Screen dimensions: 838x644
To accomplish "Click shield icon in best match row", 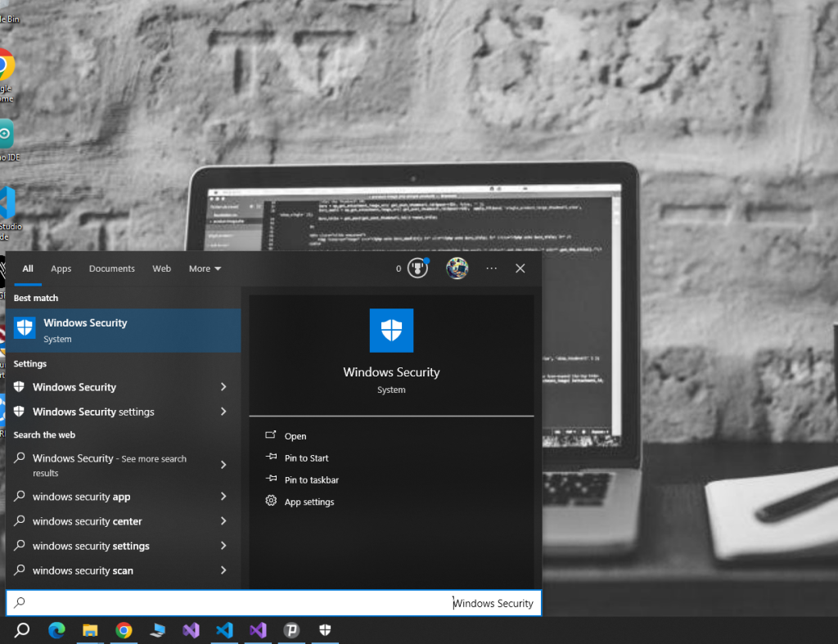I will tap(25, 327).
